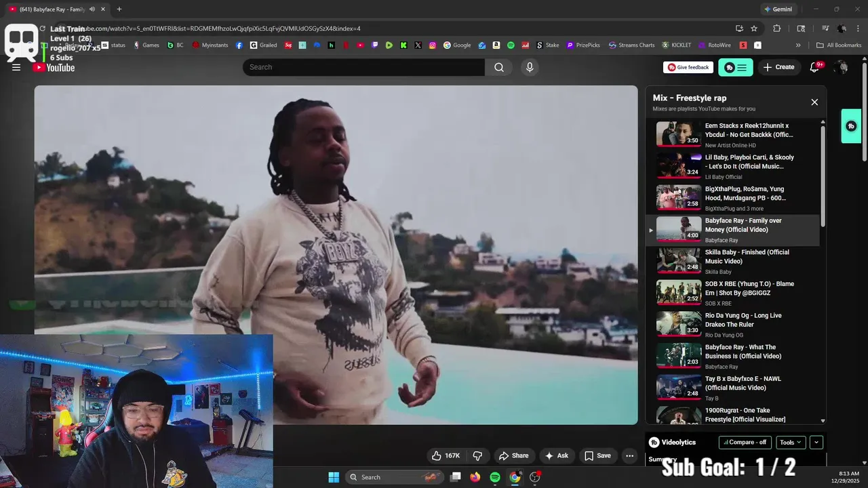
Task: Play BigXthaPlug 600 playlist video
Action: point(733,199)
